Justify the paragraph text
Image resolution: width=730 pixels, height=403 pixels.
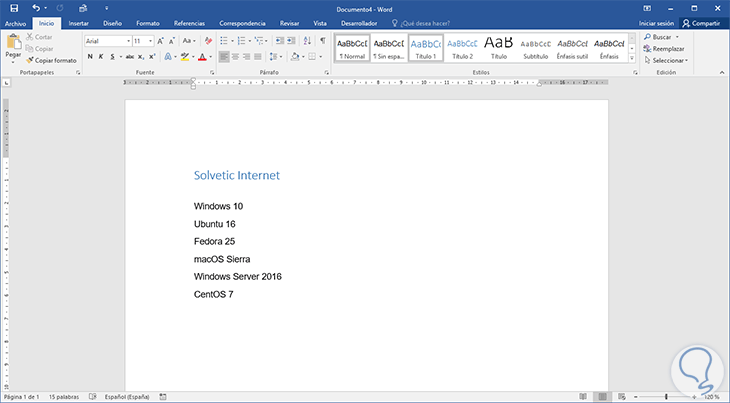(257, 57)
